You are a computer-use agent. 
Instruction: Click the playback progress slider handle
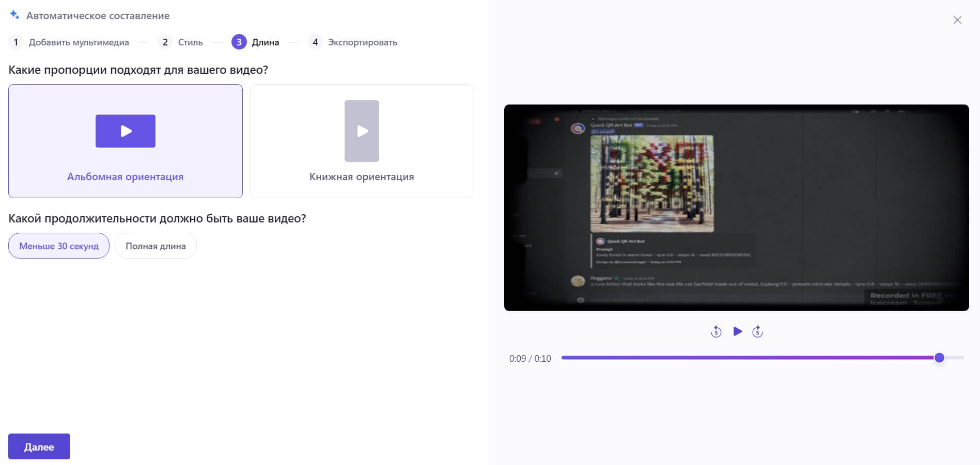[939, 358]
